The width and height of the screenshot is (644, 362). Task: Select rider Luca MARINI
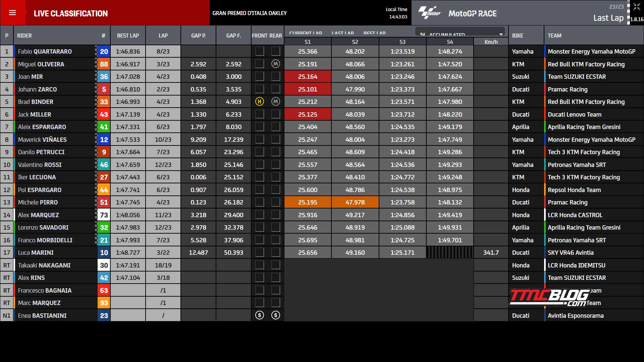tap(36, 253)
